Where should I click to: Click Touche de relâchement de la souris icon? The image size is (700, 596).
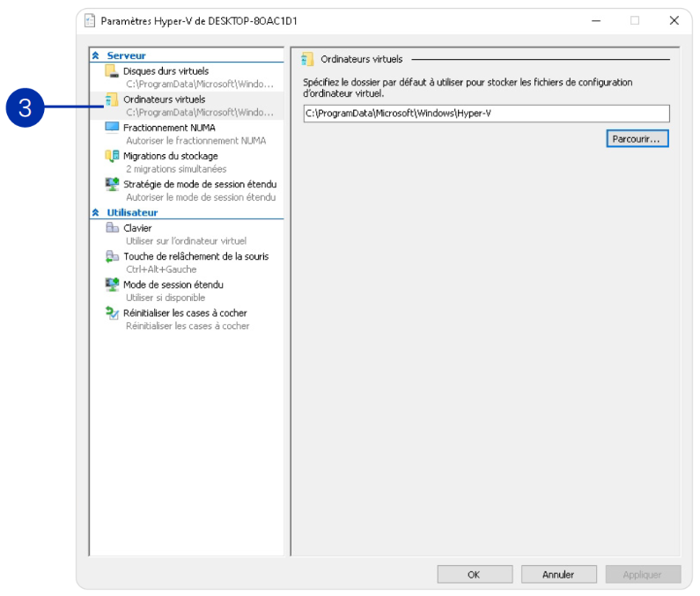[x=112, y=256]
